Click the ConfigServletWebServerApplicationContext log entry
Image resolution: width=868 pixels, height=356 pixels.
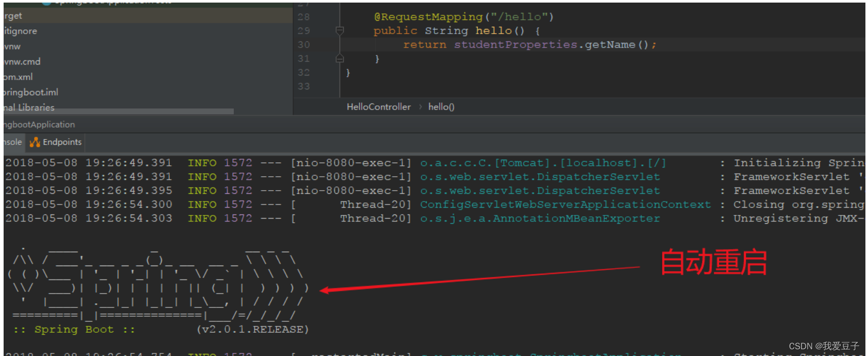(565, 205)
